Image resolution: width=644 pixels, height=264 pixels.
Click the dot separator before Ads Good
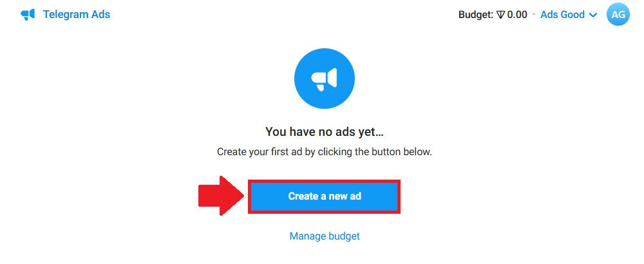(534, 15)
